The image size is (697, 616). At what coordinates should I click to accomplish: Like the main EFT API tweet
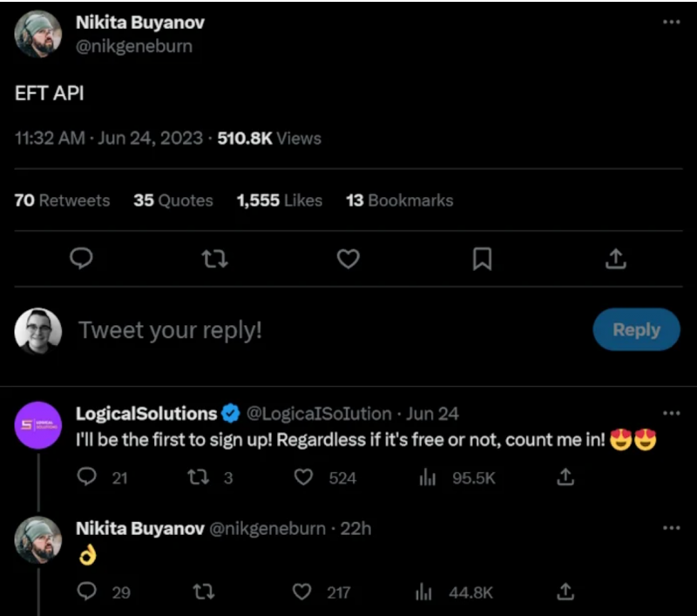[348, 259]
